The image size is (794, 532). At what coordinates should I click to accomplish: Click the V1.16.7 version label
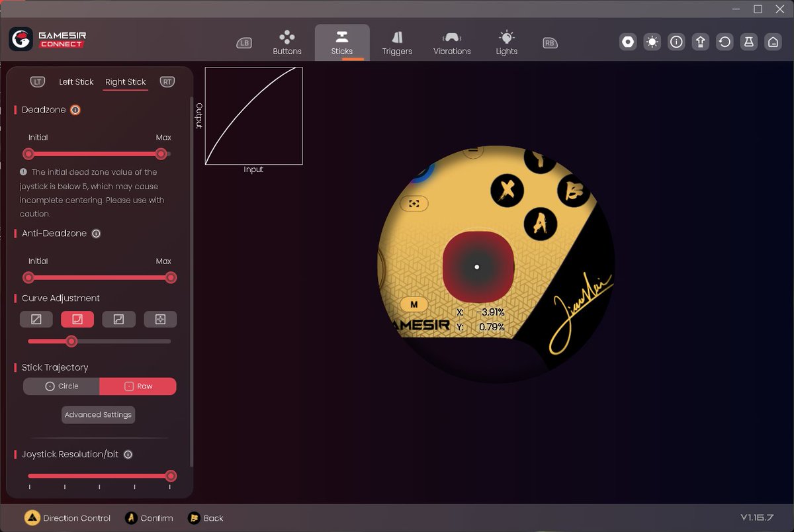(x=757, y=517)
